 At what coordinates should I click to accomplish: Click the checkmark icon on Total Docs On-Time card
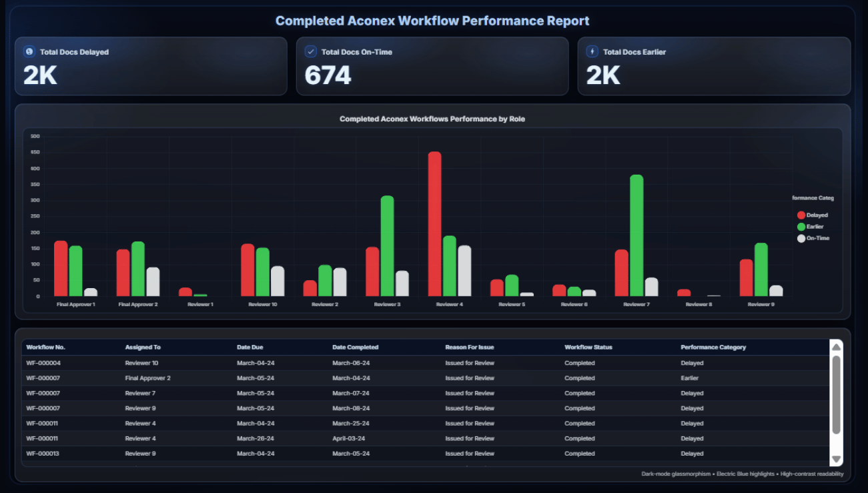311,52
